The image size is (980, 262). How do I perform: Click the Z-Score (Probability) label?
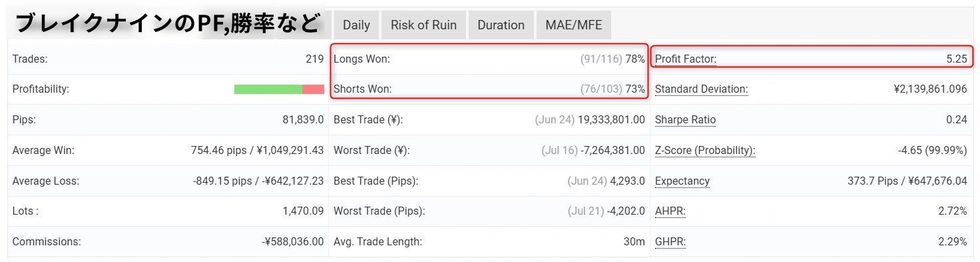coord(705,151)
